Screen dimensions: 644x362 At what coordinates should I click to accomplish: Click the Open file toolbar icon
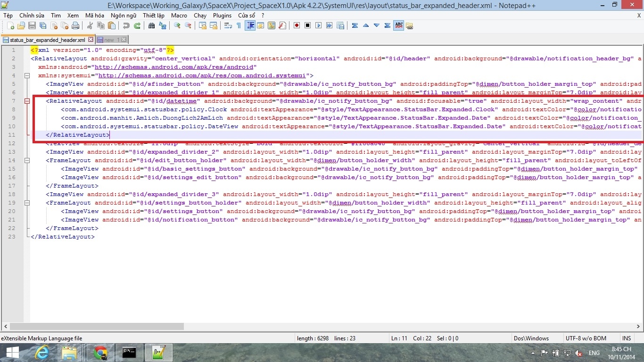tap(21, 25)
